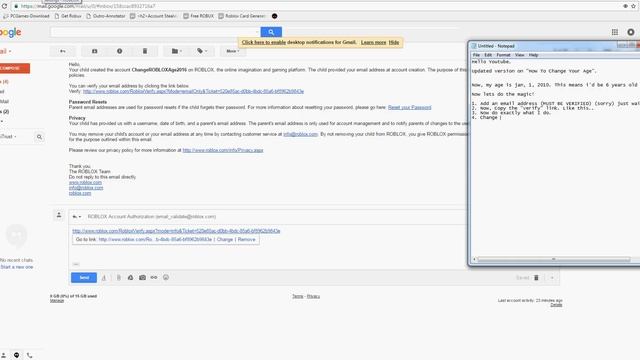The height and width of the screenshot is (360, 640).
Task: Insert an emoticon into the reply
Action: (166, 278)
